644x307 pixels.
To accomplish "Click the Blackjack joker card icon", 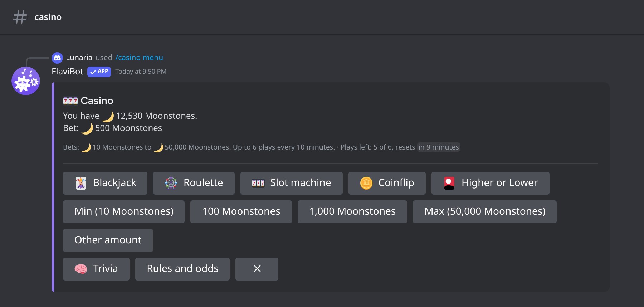I will [81, 183].
